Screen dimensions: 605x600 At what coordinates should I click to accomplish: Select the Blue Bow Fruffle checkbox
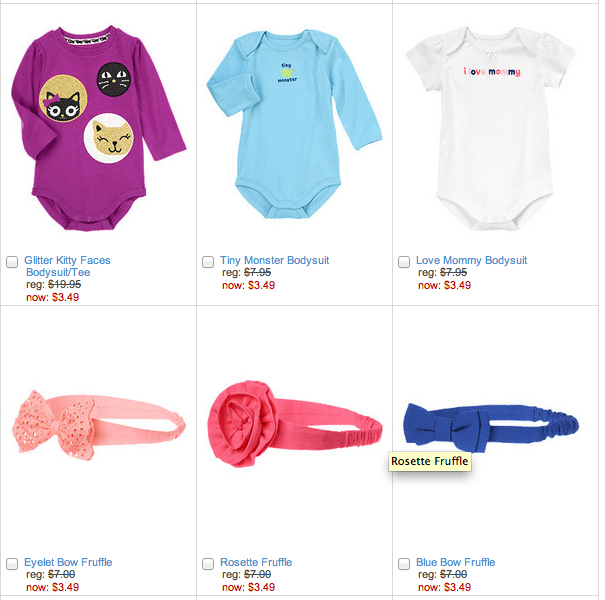coord(404,564)
